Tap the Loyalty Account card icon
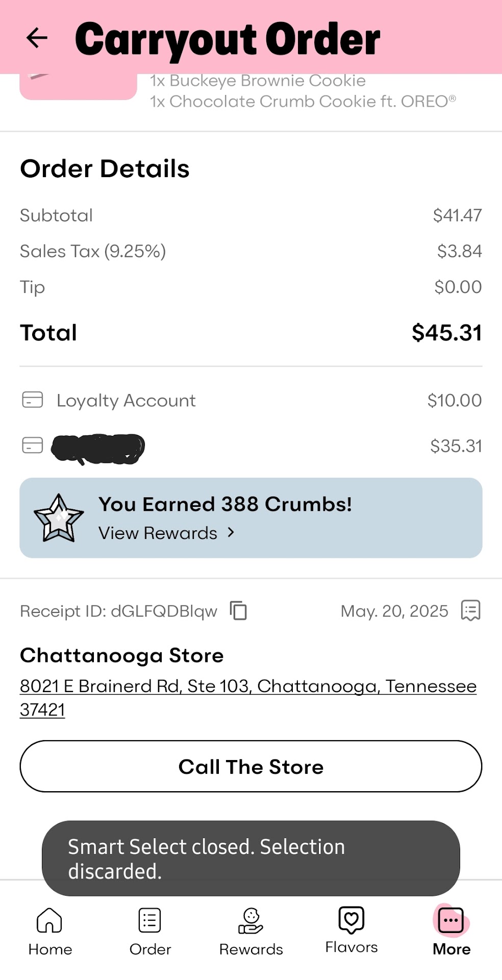502x980 pixels. tap(33, 400)
